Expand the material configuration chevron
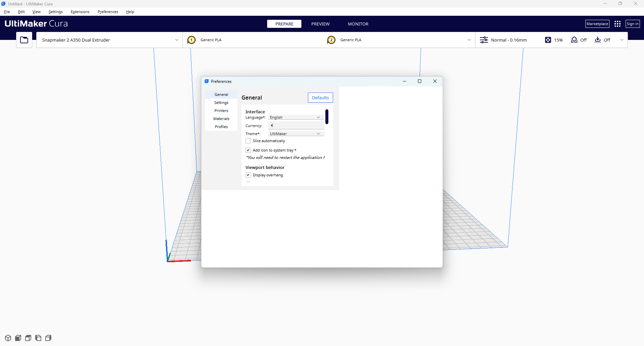644x346 pixels. click(x=469, y=40)
